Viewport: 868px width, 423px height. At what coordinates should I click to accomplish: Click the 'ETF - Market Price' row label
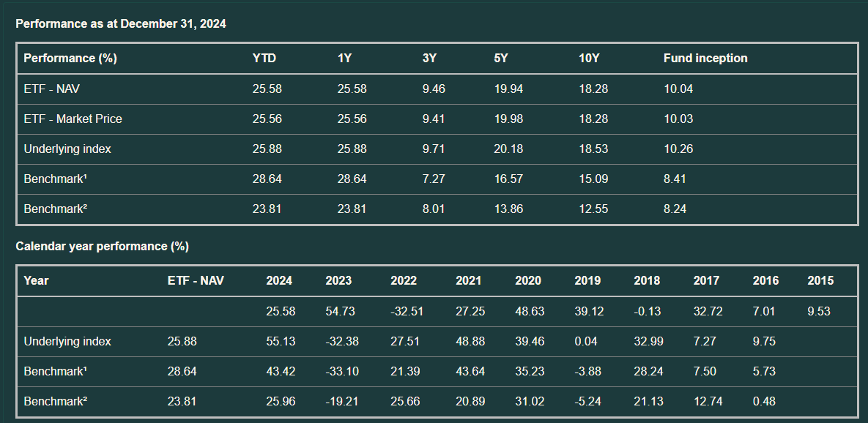pyautogui.click(x=73, y=119)
